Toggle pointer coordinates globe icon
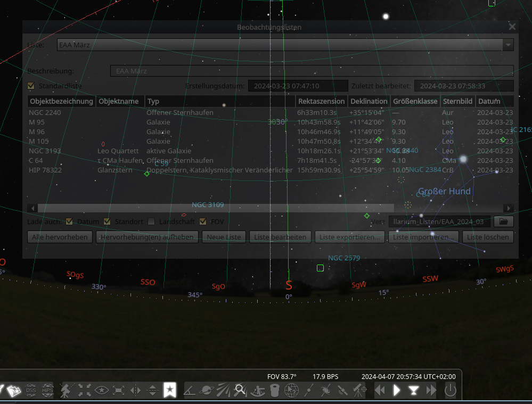 (x=291, y=391)
